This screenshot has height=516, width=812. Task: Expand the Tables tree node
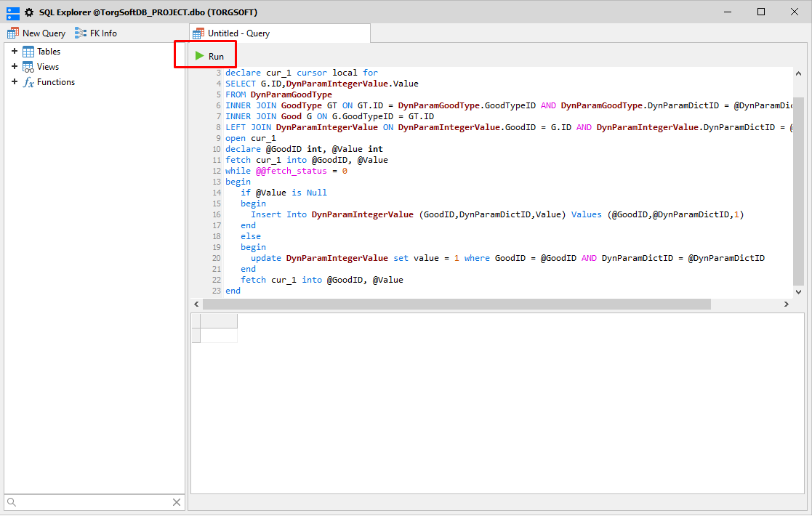[15, 51]
